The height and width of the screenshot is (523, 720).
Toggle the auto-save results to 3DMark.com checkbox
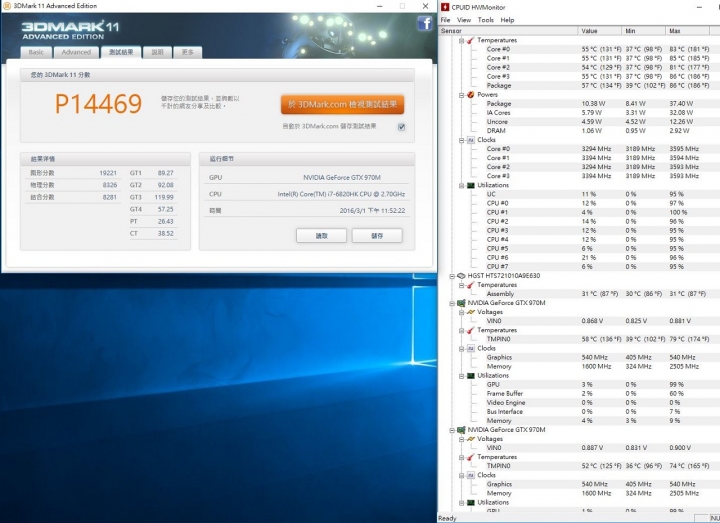pyautogui.click(x=401, y=127)
